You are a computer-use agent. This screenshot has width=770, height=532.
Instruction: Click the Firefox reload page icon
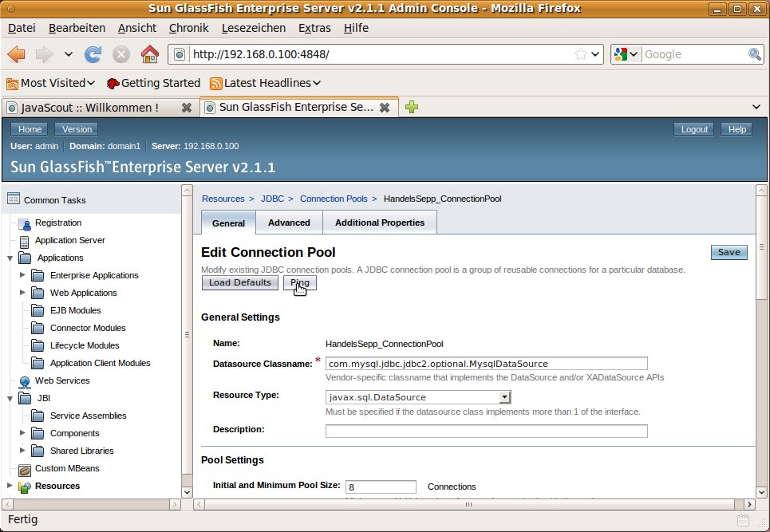93,54
